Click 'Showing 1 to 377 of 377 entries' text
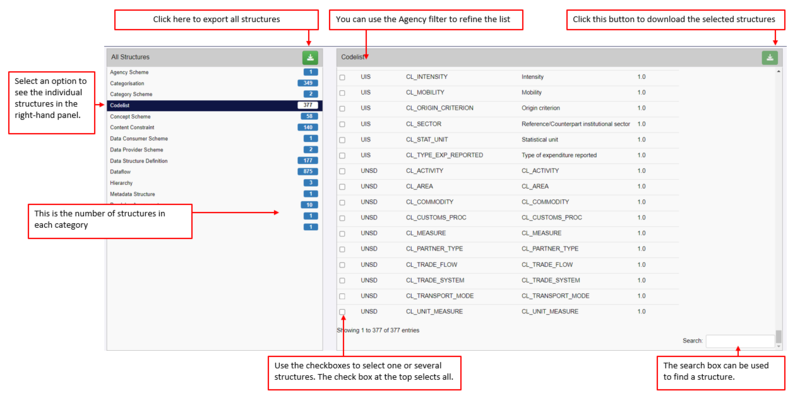Viewport: 800px width, 410px height. 378,330
